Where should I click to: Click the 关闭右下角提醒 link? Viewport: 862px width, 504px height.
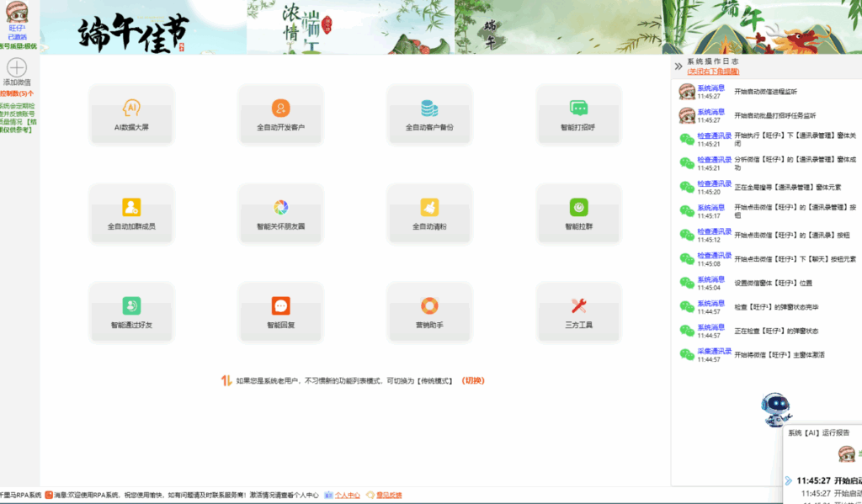click(x=713, y=72)
